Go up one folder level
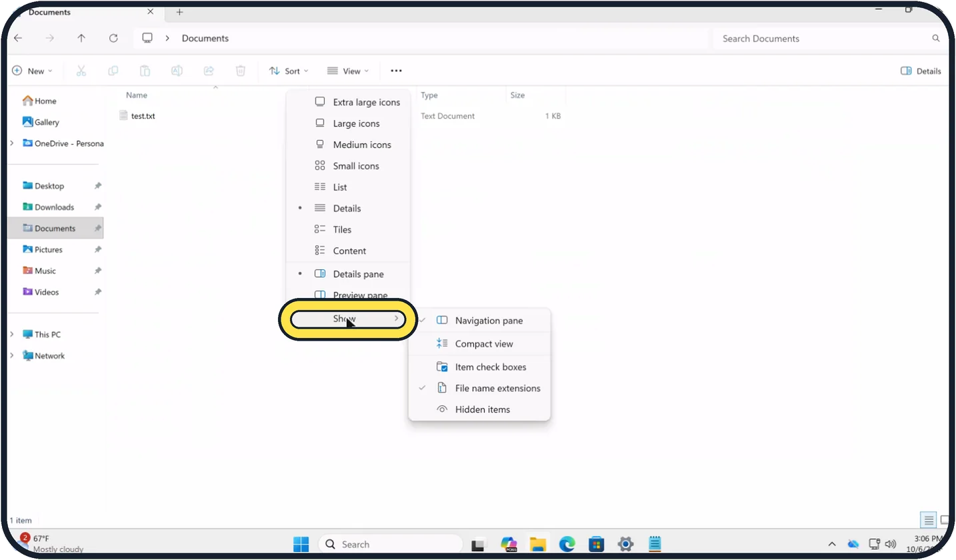Image resolution: width=956 pixels, height=560 pixels. [x=81, y=39]
